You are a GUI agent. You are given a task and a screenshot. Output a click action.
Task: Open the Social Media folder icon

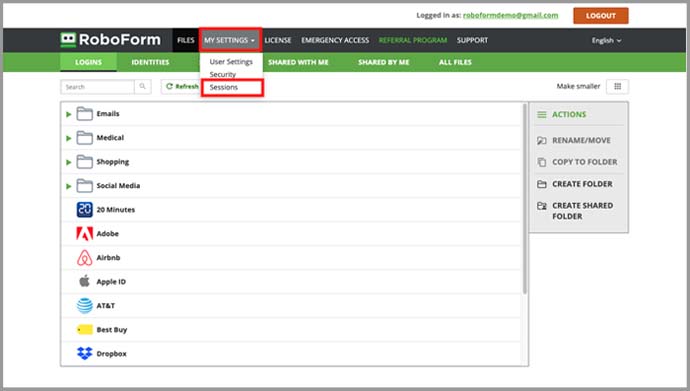tap(84, 186)
